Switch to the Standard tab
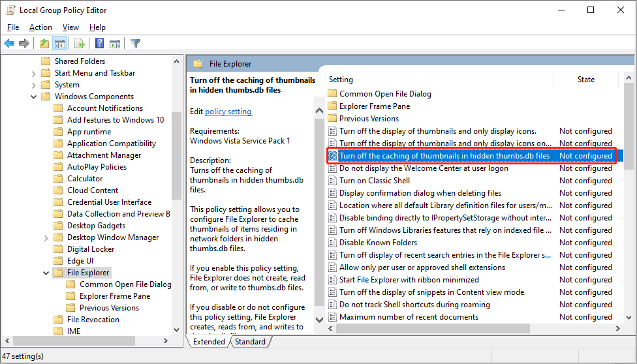The width and height of the screenshot is (637, 364). click(x=250, y=342)
